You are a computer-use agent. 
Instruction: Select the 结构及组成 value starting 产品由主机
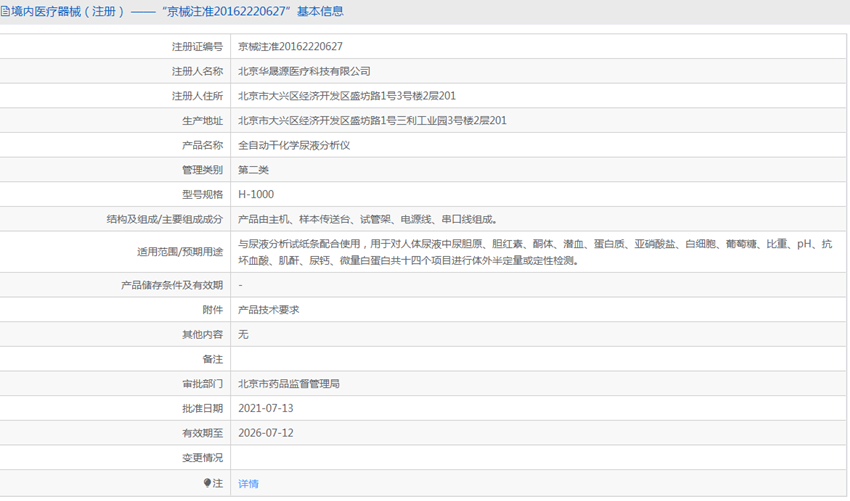point(368,219)
